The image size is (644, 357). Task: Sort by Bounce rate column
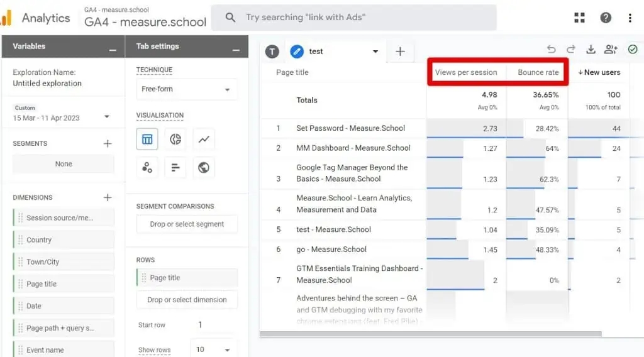tap(538, 72)
